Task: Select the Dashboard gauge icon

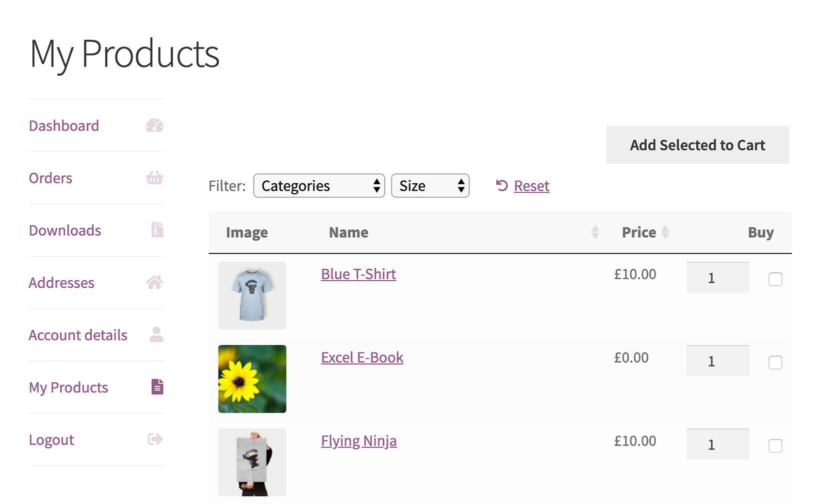Action: point(155,125)
